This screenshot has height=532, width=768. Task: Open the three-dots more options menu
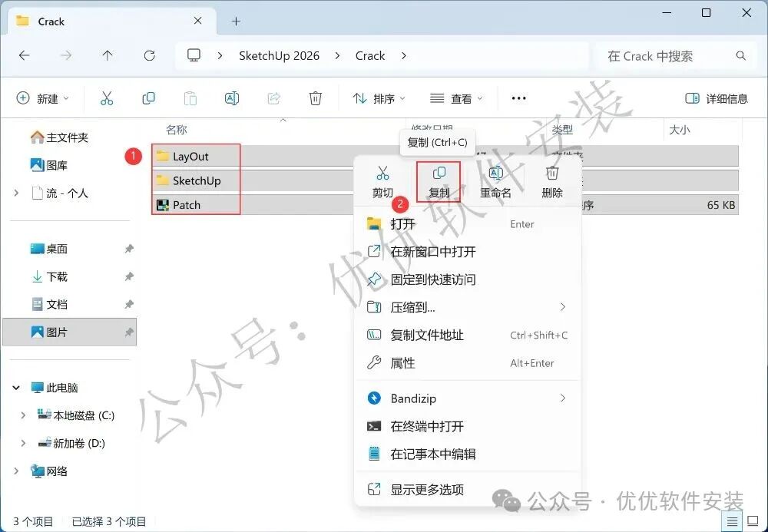[518, 98]
